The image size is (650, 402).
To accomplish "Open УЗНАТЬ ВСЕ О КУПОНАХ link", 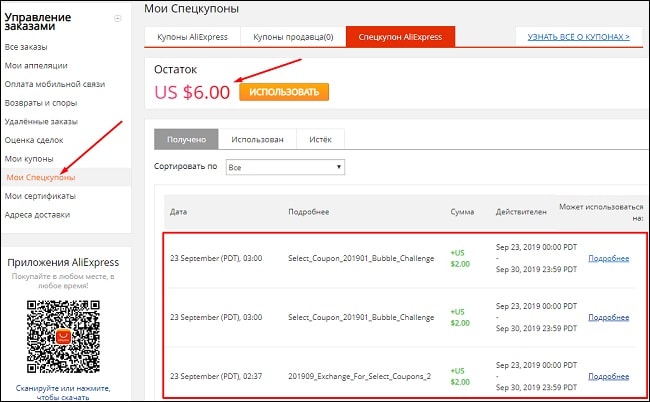I will (579, 37).
